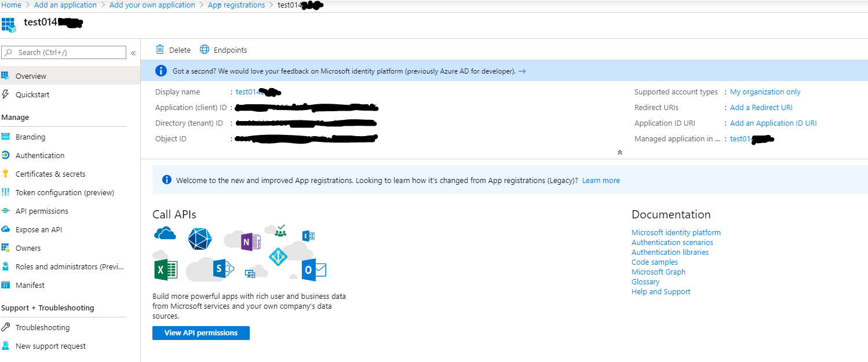Click the Manifest icon in sidebar

click(5, 285)
